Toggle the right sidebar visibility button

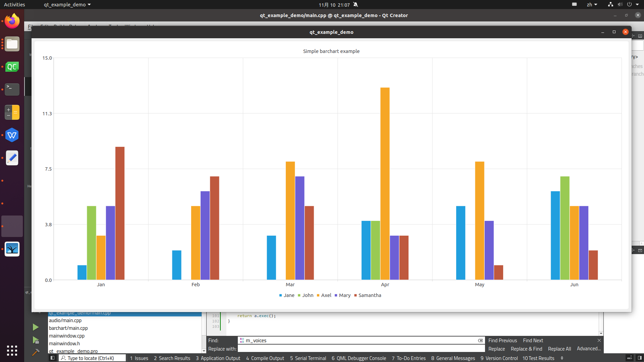(x=640, y=358)
